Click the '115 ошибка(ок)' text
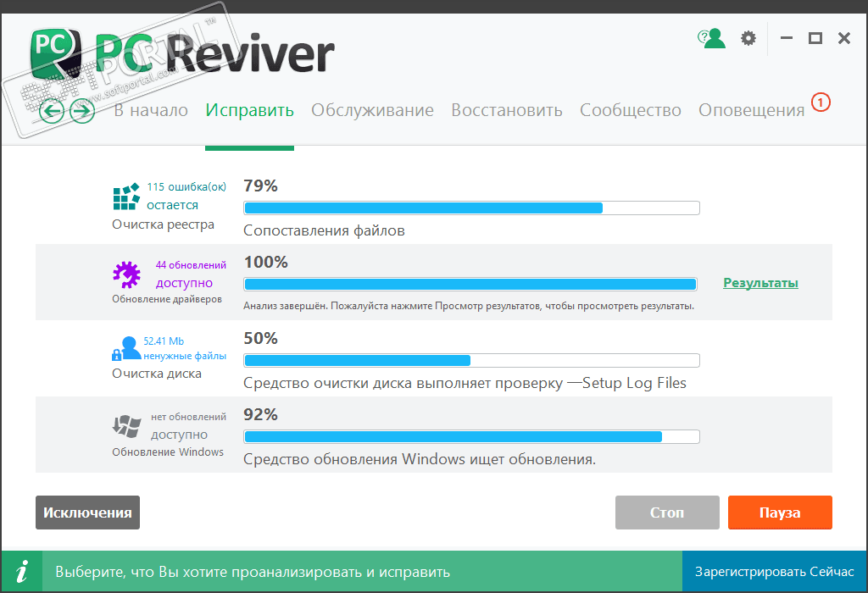The width and height of the screenshot is (868, 593). [x=186, y=187]
